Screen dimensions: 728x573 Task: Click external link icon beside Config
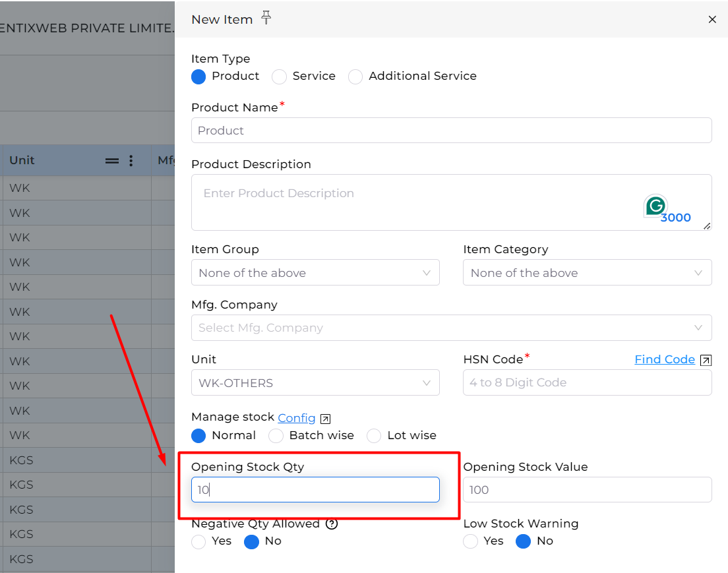click(x=324, y=418)
